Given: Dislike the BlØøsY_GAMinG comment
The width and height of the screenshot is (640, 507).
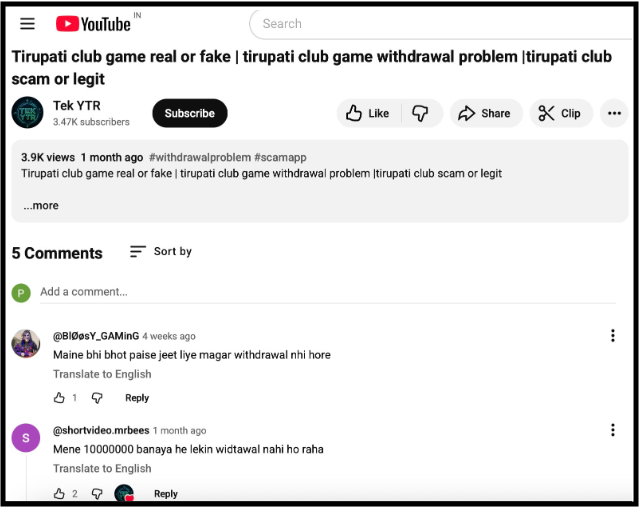Looking at the screenshot, I should (x=97, y=398).
